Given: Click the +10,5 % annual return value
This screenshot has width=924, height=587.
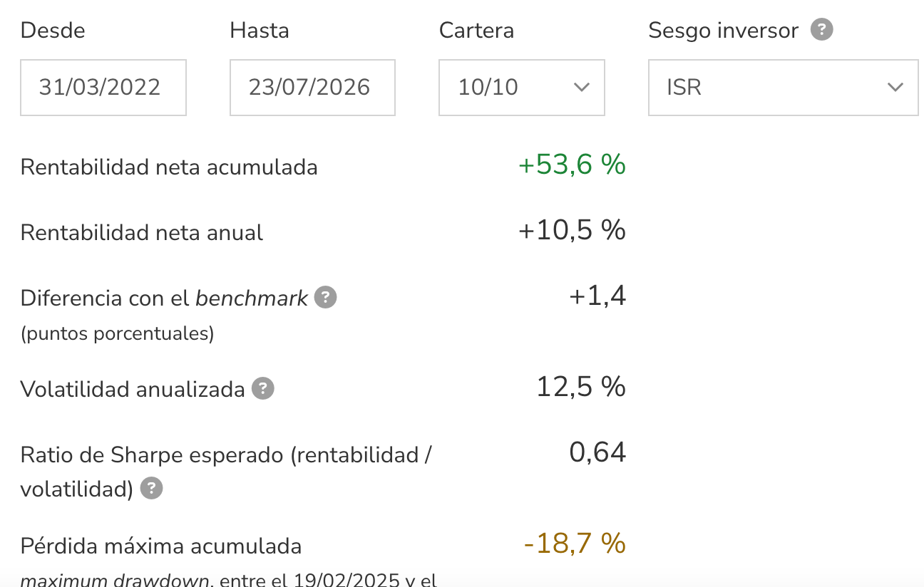Looking at the screenshot, I should 572,230.
